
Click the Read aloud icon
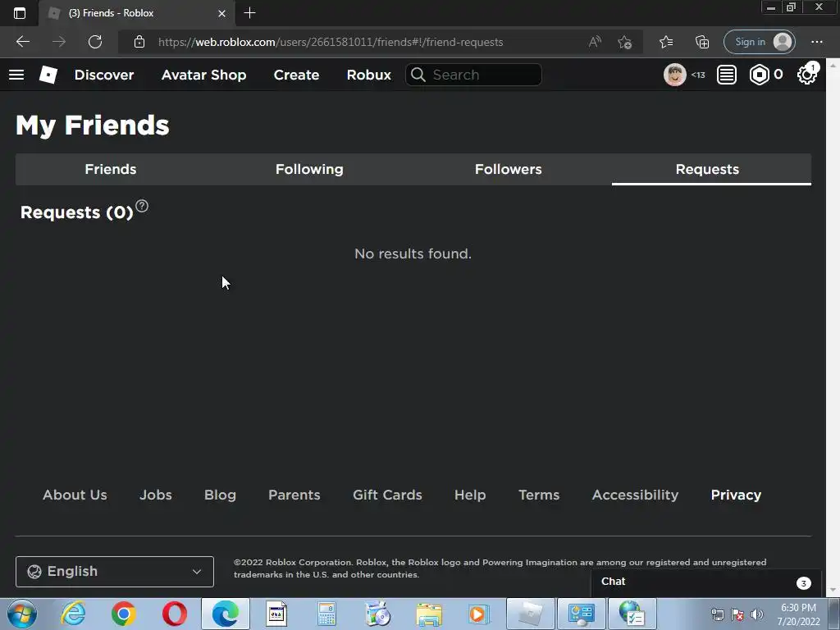click(595, 42)
